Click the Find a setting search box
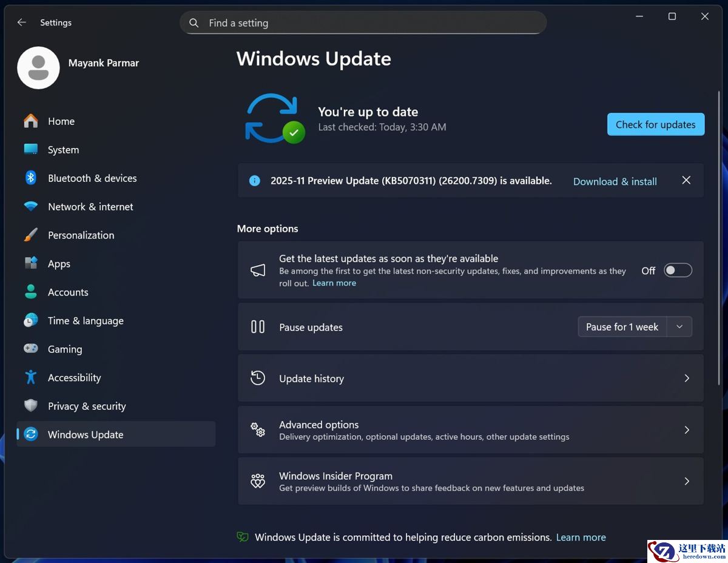 [363, 23]
